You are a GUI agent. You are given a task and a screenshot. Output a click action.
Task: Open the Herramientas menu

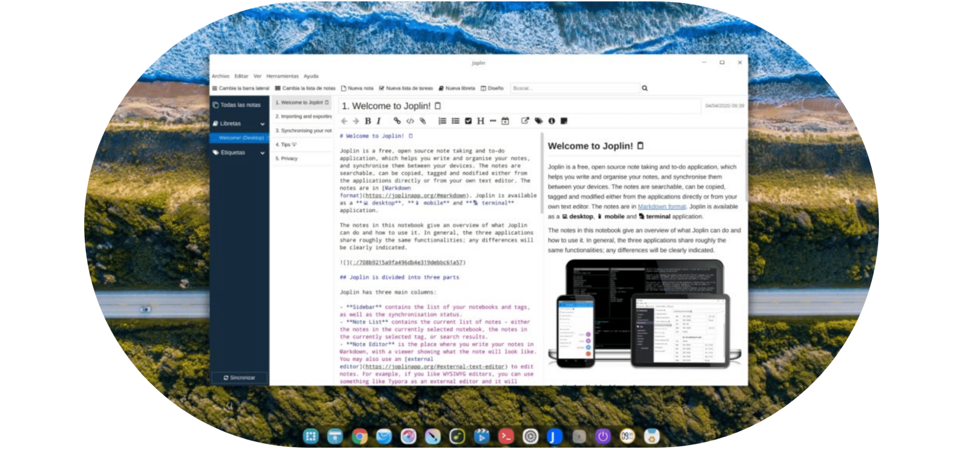(x=282, y=76)
